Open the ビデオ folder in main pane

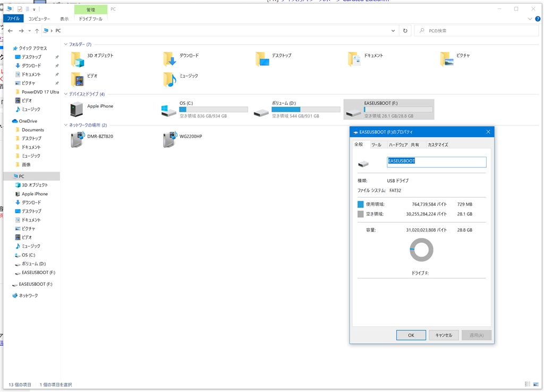click(x=78, y=80)
